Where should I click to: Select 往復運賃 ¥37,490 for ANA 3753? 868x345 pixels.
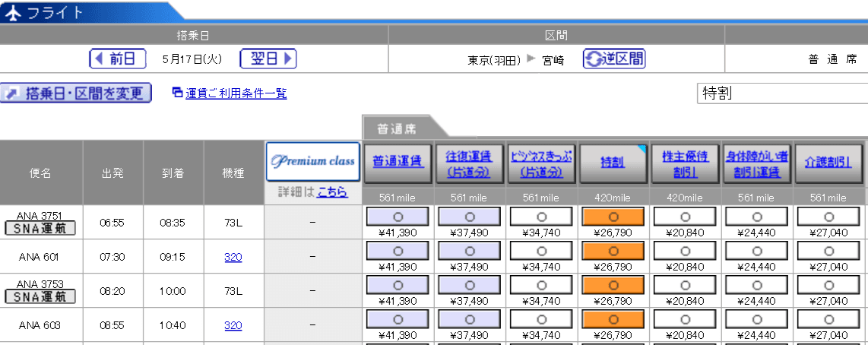pos(470,286)
